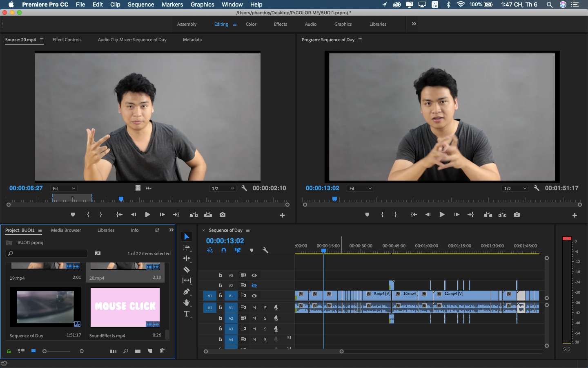Open Program playback resolution 1/2 dropdown
The width and height of the screenshot is (588, 368).
pos(515,188)
